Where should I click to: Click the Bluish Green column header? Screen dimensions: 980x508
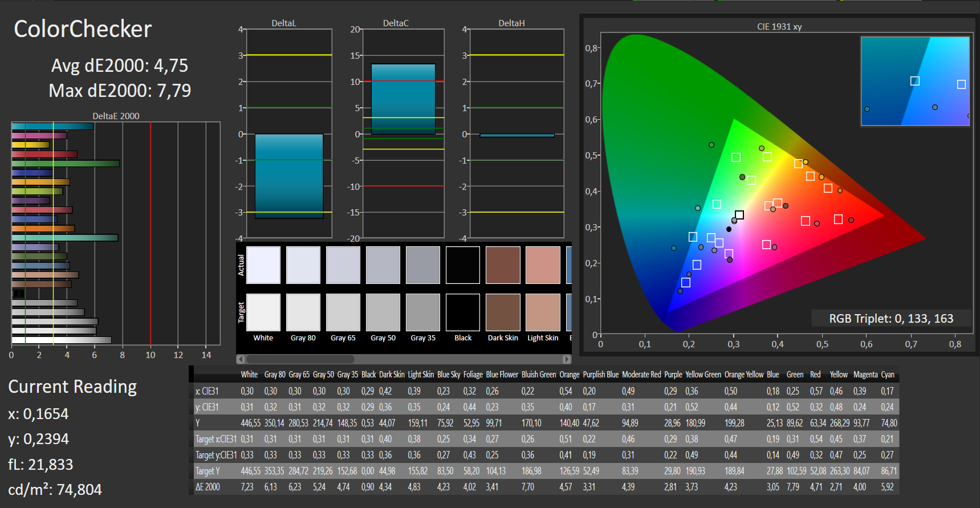[539, 375]
